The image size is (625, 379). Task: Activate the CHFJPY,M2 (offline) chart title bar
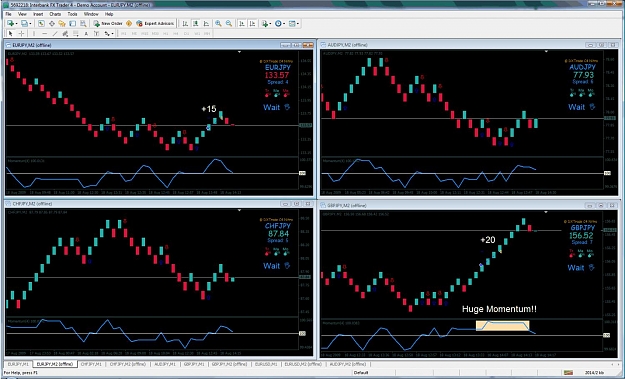[x=159, y=204]
